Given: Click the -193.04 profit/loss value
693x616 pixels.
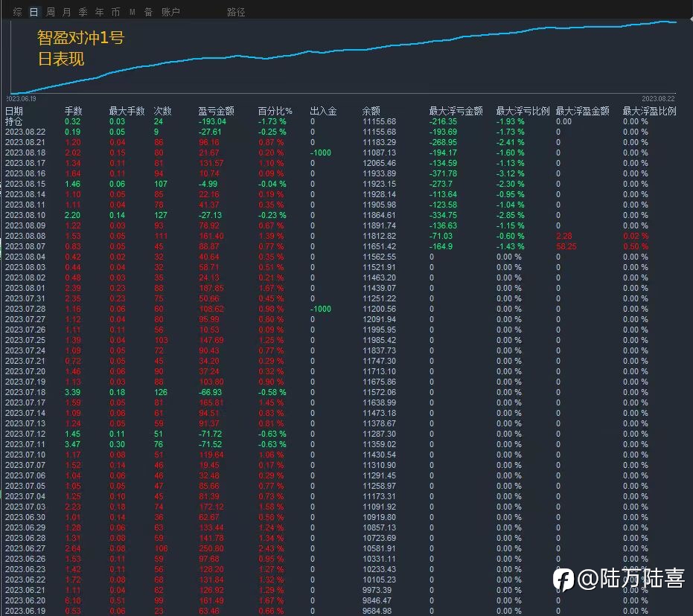Looking at the screenshot, I should [212, 121].
